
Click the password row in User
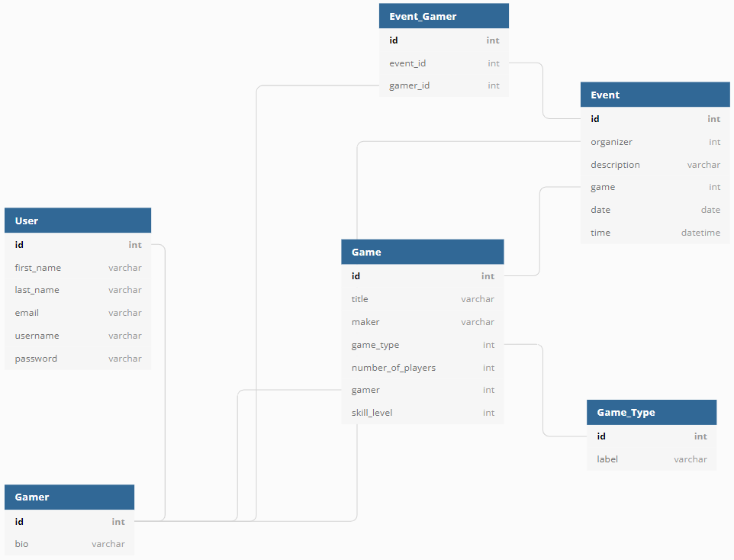(77, 358)
